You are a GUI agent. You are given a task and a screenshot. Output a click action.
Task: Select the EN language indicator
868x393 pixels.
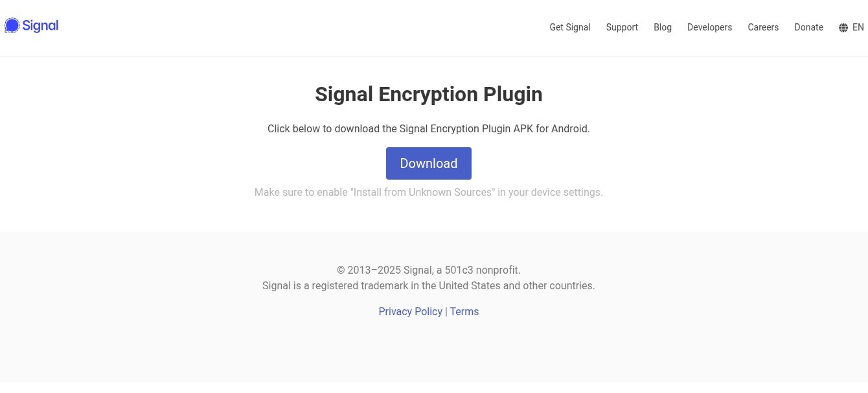859,27
